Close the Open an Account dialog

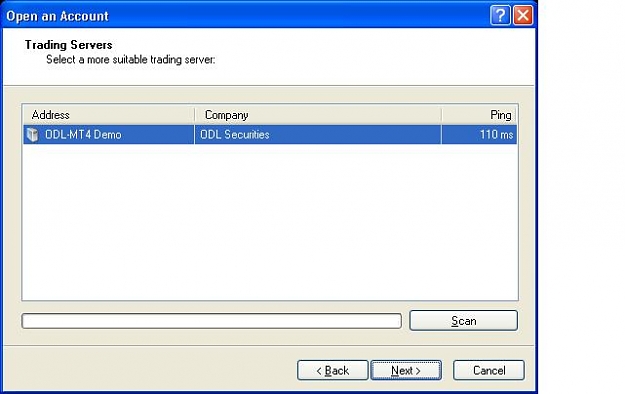(523, 16)
